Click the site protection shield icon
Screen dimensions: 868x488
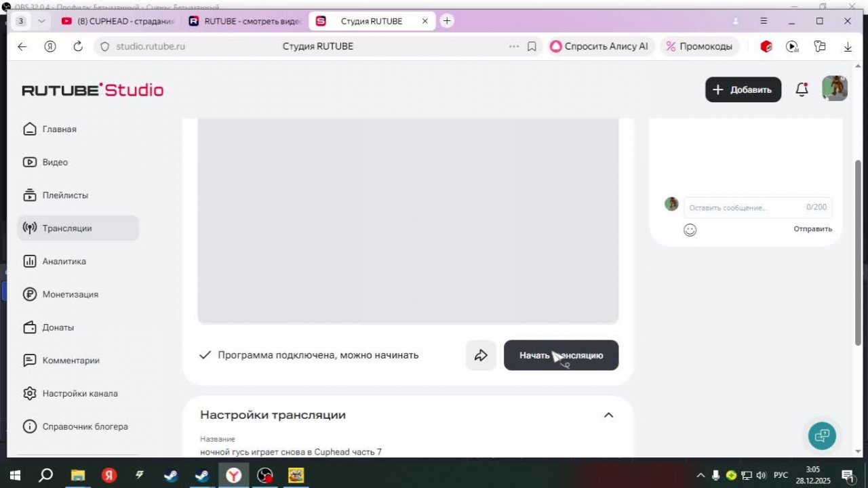coord(104,46)
